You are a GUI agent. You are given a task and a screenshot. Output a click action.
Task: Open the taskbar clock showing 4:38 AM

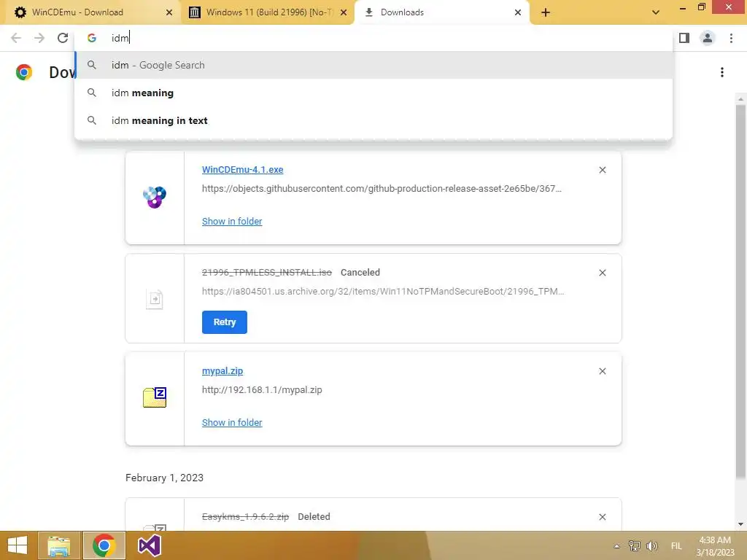click(715, 546)
